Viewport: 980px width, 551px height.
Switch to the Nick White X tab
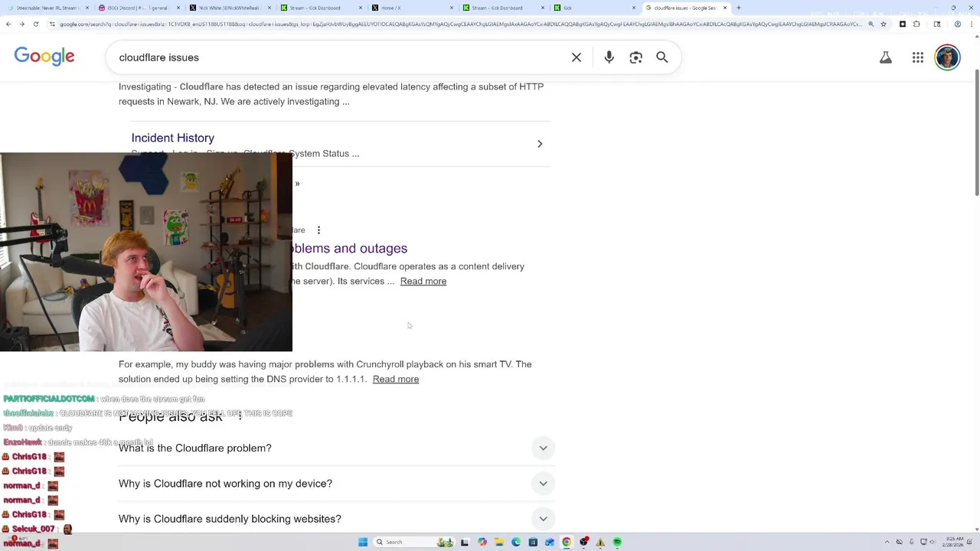[x=230, y=8]
